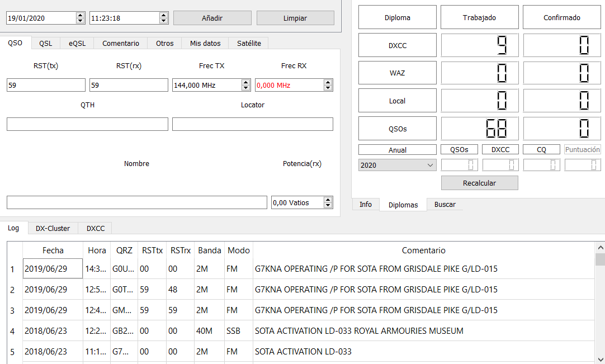Decrease the time 11:23:18 spinner

164,21
